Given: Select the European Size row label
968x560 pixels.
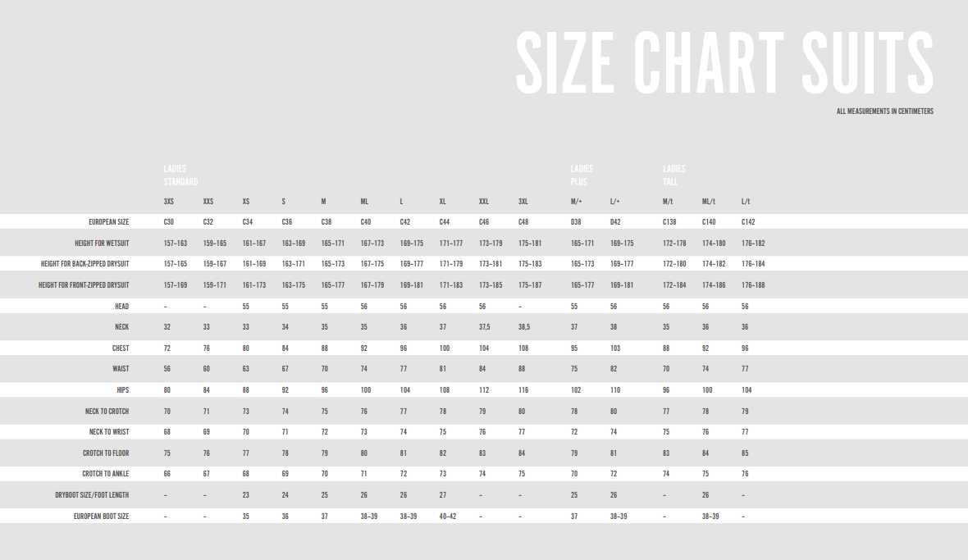Looking at the screenshot, I should click(x=109, y=222).
